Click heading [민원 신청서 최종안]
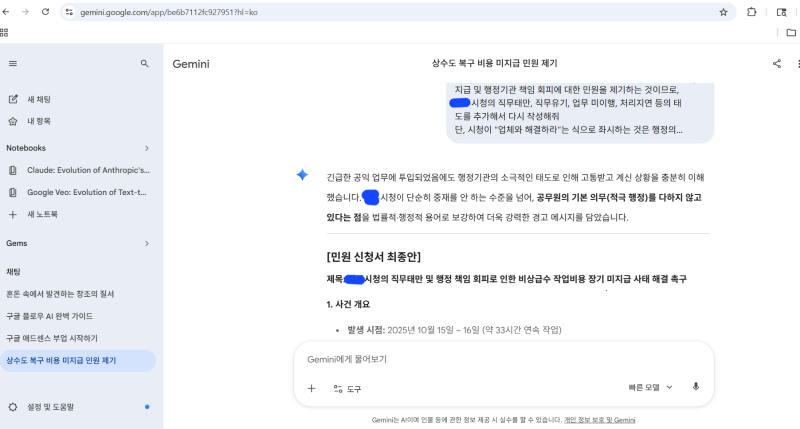Image resolution: width=800 pixels, height=429 pixels. tap(373, 257)
